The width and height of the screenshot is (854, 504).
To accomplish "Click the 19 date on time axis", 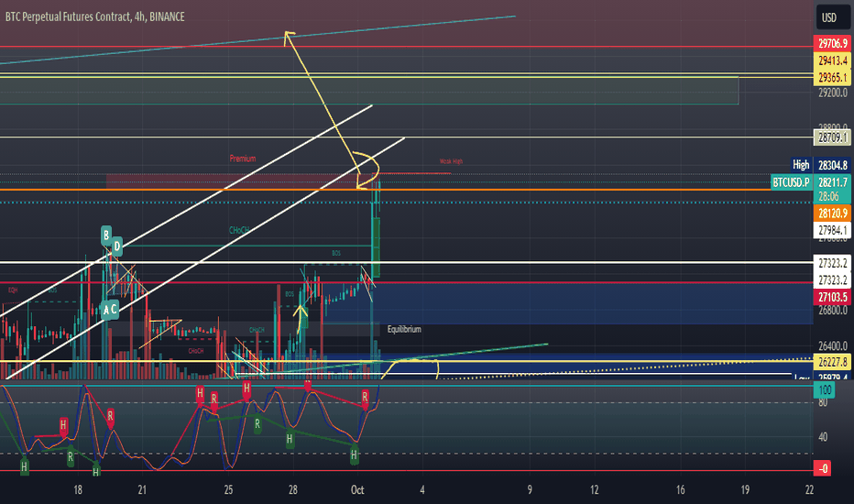I will (745, 489).
